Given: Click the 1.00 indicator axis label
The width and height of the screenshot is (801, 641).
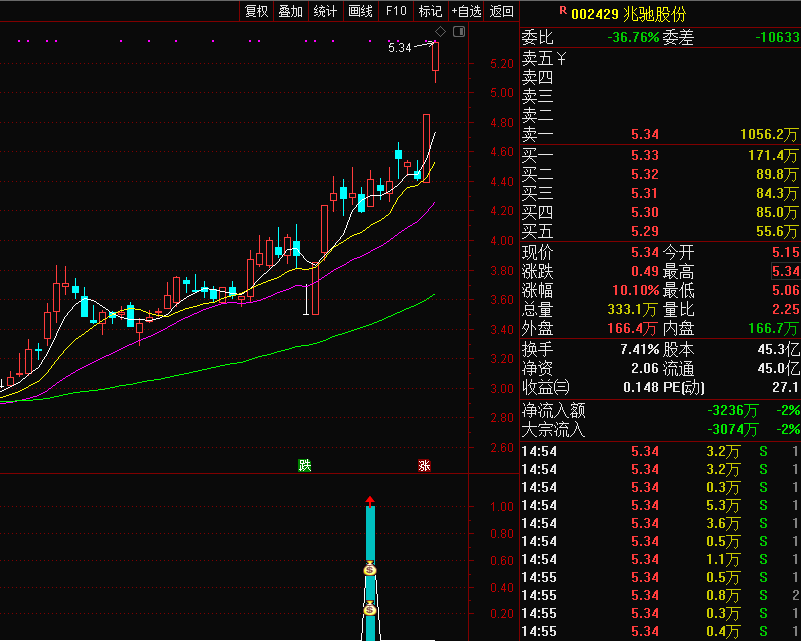Looking at the screenshot, I should pyautogui.click(x=502, y=507).
